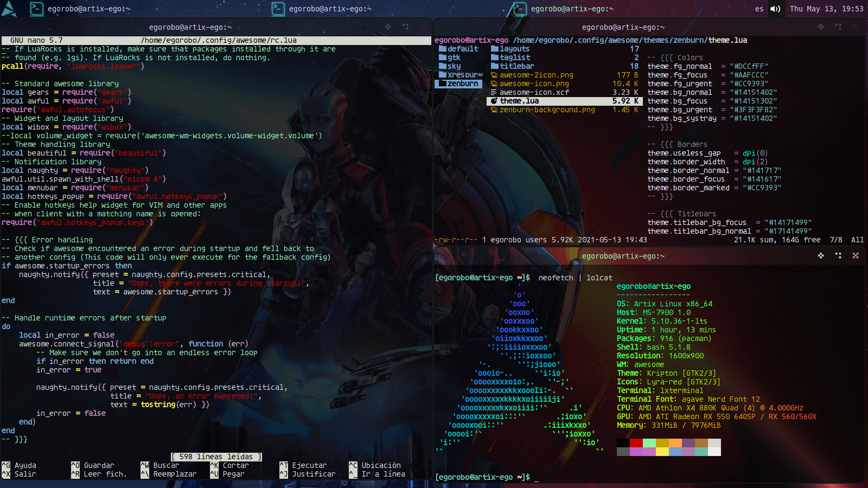Select the titlebar folder in ranger

tap(516, 66)
